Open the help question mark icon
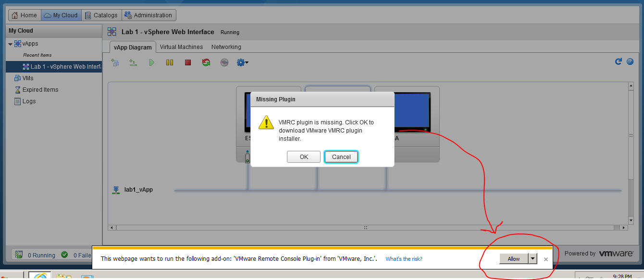Viewport: 644px width, 280px height. (x=630, y=61)
